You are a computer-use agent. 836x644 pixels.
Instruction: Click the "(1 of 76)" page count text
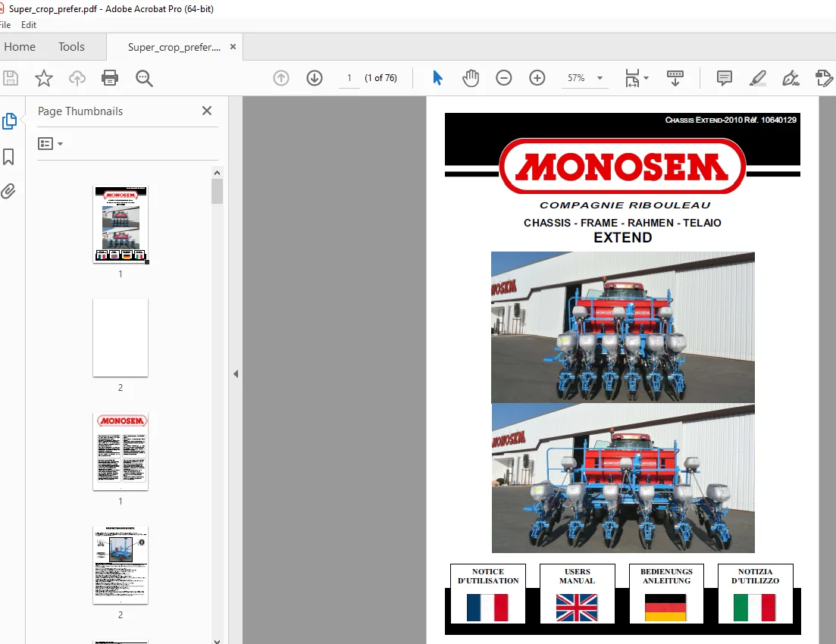point(380,78)
